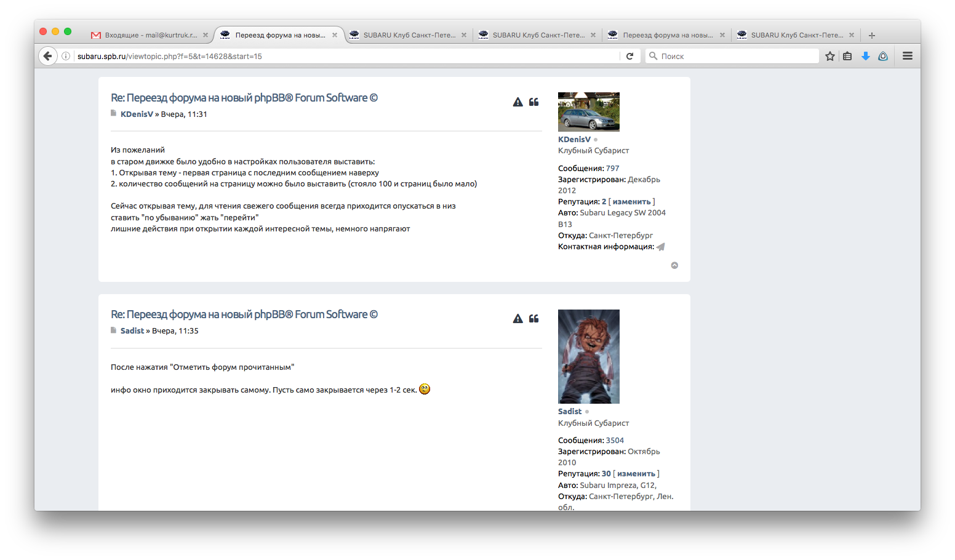Close the last SUBARU Клуб tab
The image size is (955, 560).
(x=852, y=35)
